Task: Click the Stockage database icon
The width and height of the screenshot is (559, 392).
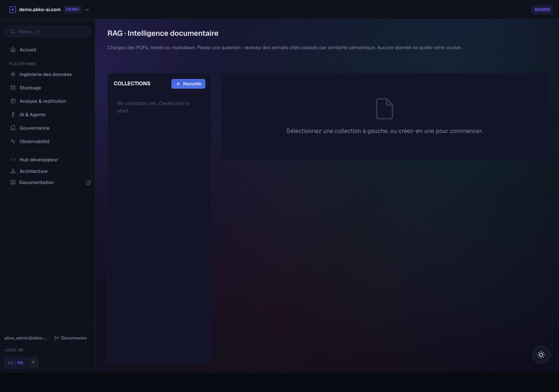Action: point(13,88)
